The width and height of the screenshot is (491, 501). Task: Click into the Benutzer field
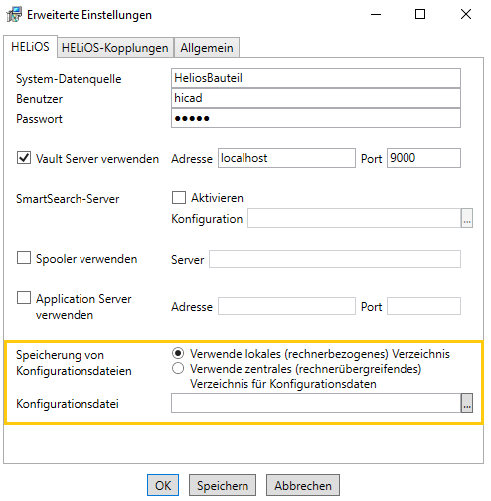click(316, 98)
